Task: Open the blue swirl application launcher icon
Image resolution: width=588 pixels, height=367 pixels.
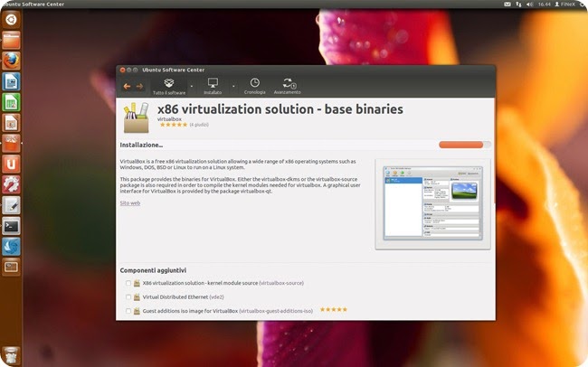Action: click(x=11, y=246)
